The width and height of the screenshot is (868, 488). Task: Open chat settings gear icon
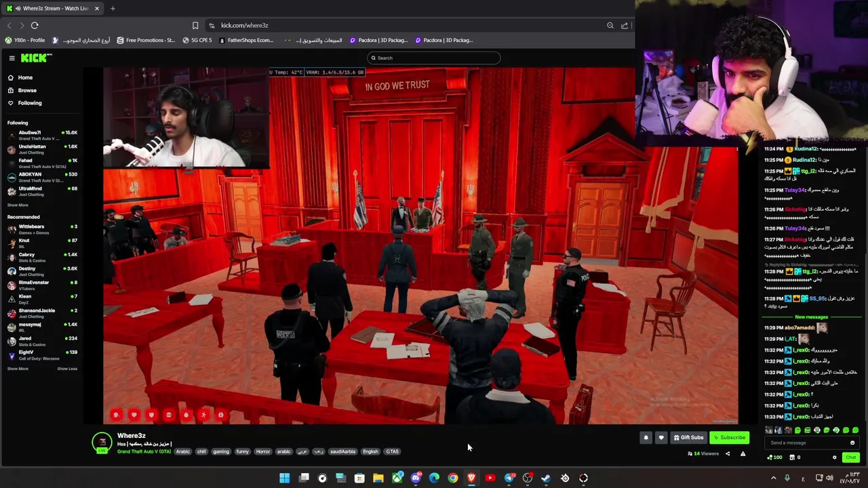click(835, 457)
